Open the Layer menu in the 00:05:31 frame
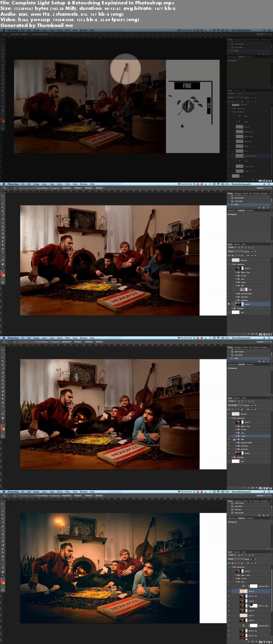 (44, 184)
